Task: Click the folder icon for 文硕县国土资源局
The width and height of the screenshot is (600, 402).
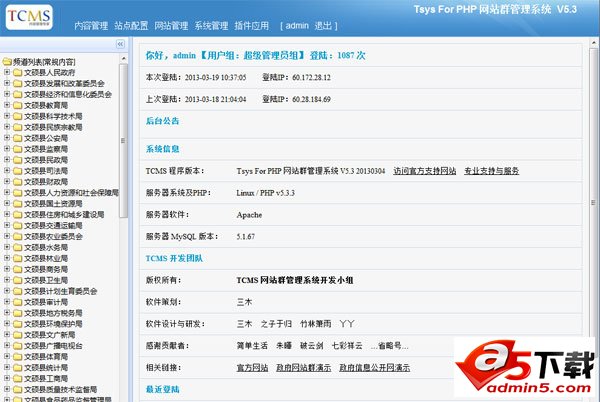Action: [x=18, y=204]
